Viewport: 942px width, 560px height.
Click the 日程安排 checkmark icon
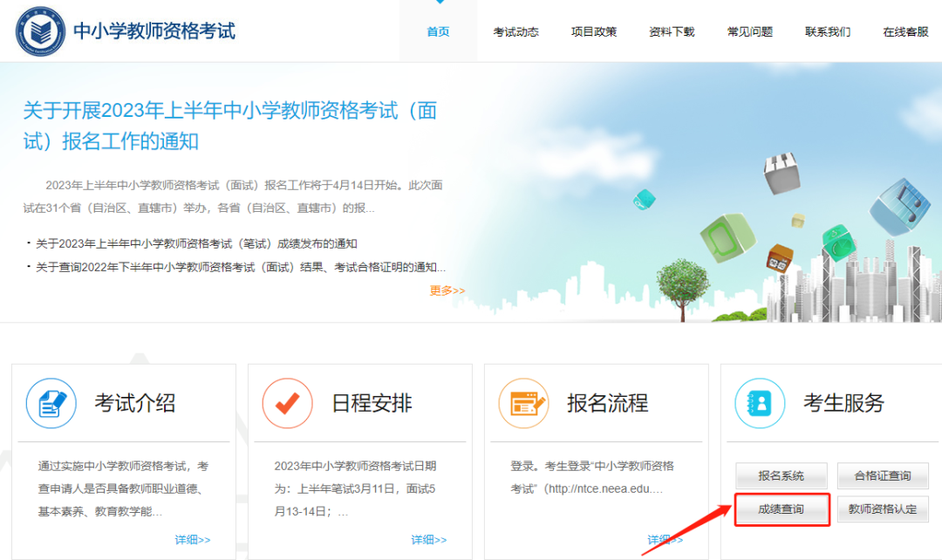287,403
